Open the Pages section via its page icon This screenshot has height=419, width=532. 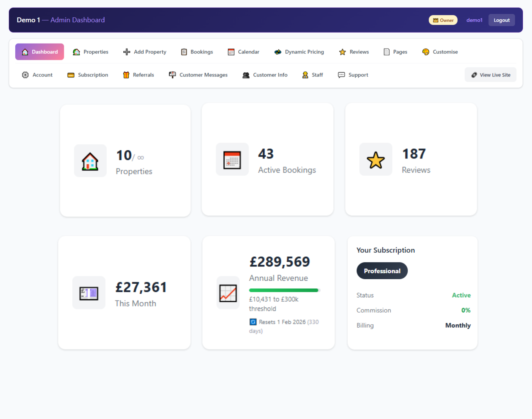[386, 52]
